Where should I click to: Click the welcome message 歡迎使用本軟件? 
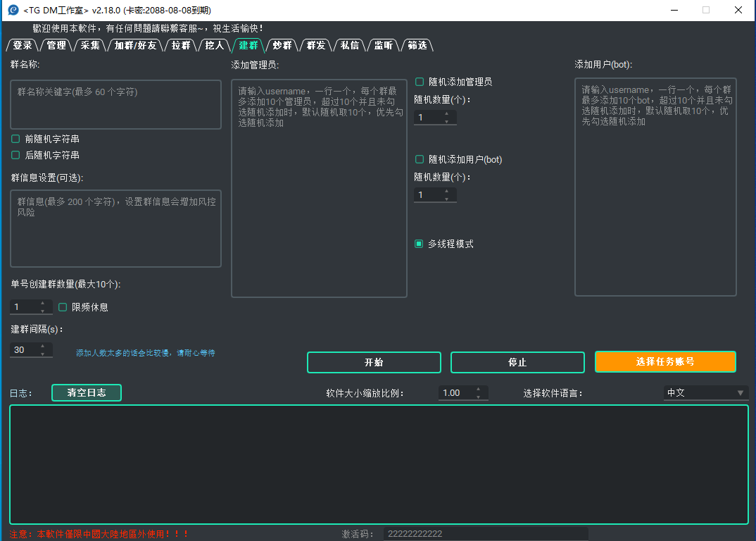(148, 28)
